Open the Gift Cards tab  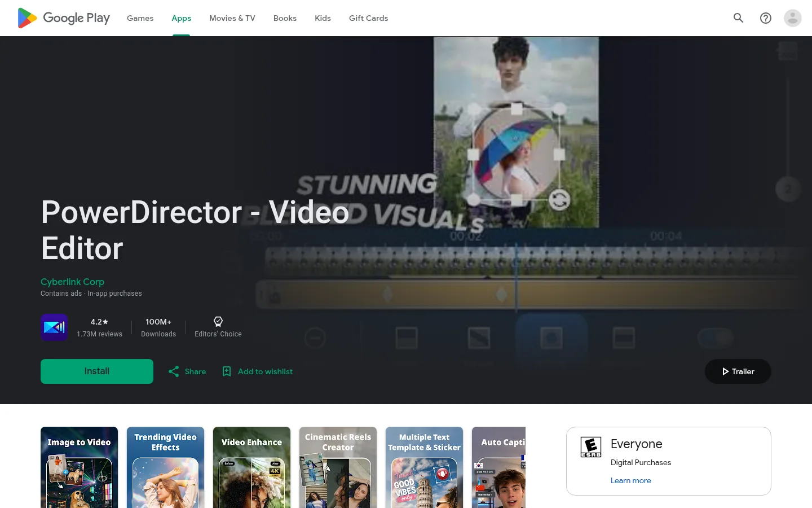[368, 18]
